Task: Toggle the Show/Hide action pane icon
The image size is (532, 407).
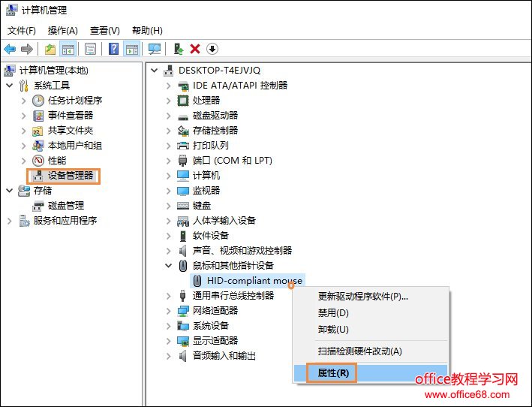Action: (x=131, y=50)
